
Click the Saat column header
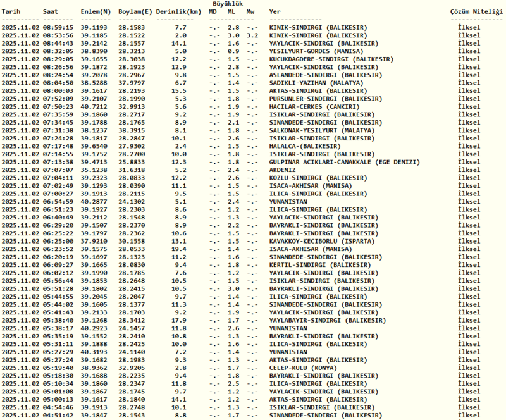click(x=51, y=12)
